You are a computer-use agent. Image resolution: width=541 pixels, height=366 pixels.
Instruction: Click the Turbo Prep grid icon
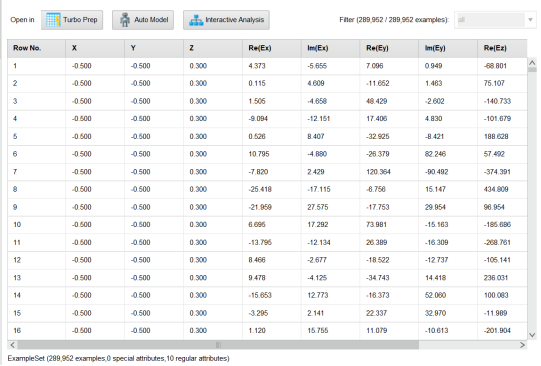[x=53, y=20]
